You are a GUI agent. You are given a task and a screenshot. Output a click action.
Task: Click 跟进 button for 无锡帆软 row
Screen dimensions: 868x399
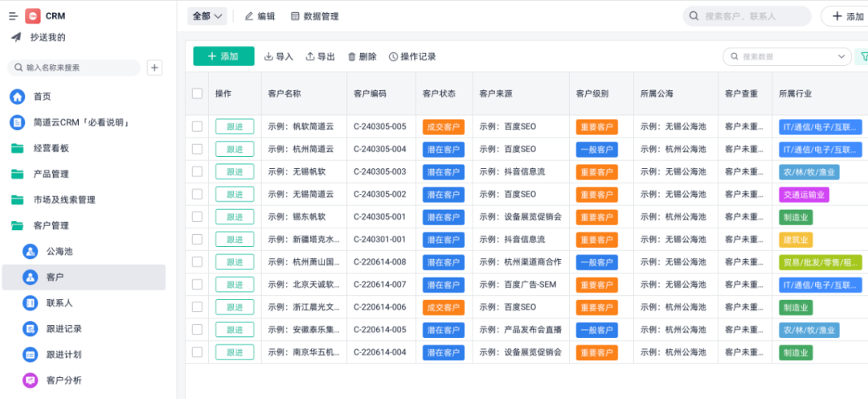tap(235, 171)
